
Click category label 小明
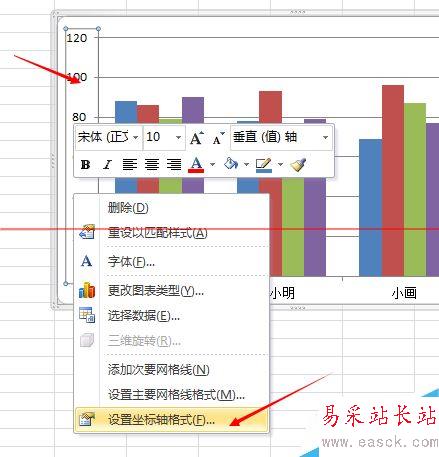pyautogui.click(x=282, y=293)
